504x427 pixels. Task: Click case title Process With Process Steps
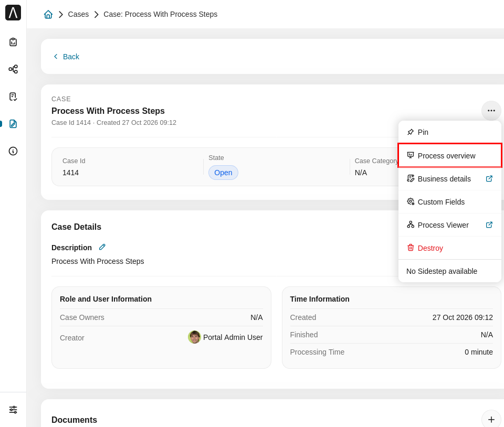[x=108, y=111]
